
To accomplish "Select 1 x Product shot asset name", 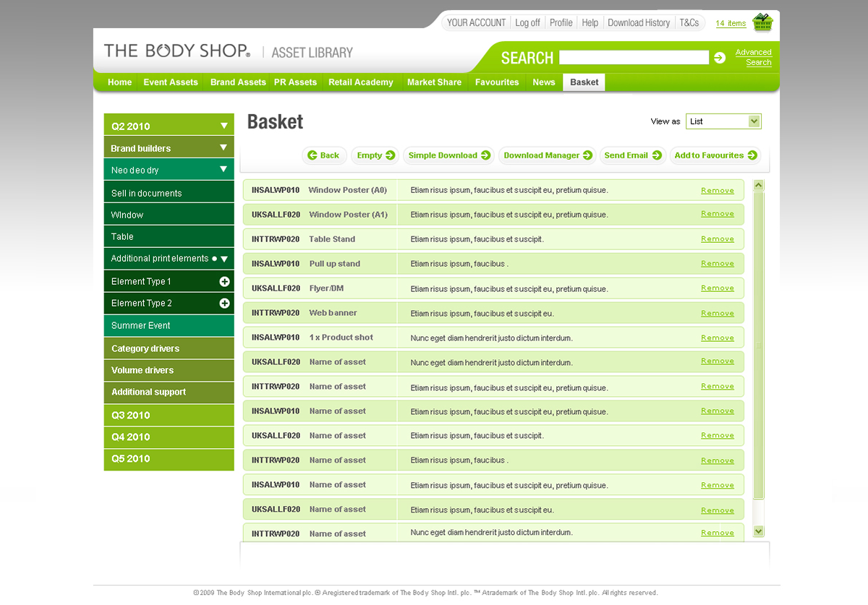I will coord(341,338).
